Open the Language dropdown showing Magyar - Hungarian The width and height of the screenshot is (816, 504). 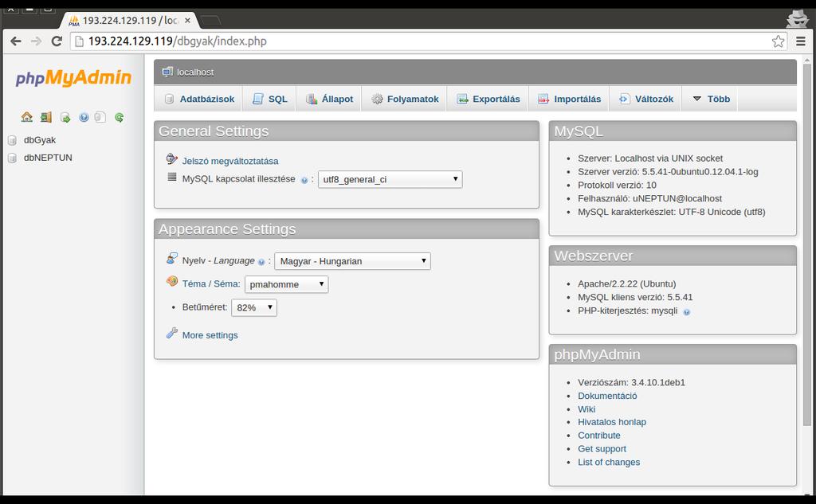pyautogui.click(x=352, y=261)
